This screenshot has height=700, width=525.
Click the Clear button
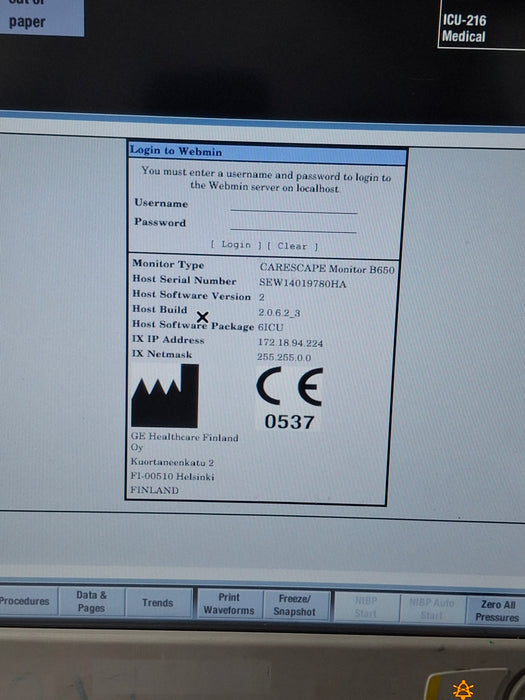pos(292,246)
